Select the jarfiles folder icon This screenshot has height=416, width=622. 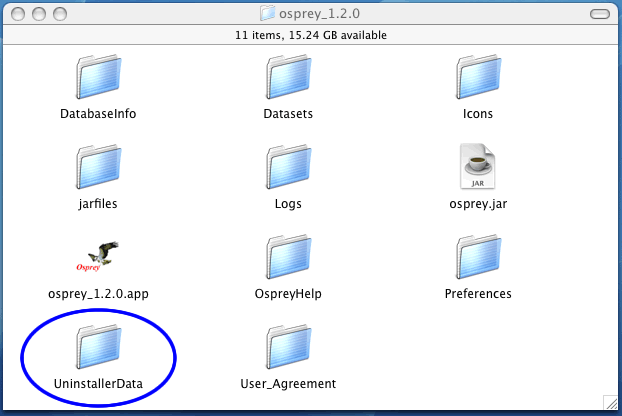click(x=98, y=166)
